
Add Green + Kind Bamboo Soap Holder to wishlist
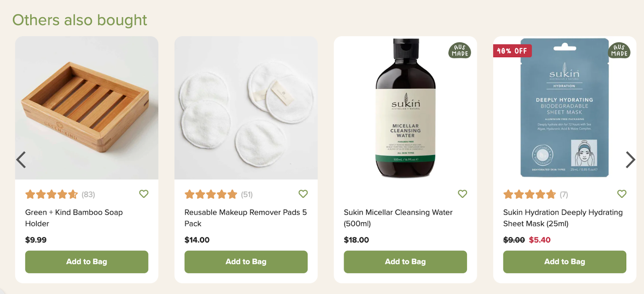pyautogui.click(x=144, y=194)
